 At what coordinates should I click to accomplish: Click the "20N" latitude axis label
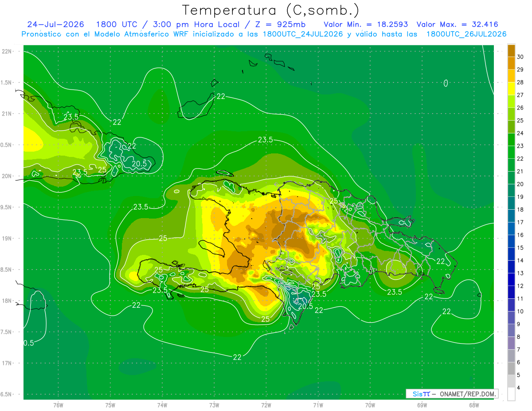7,176
